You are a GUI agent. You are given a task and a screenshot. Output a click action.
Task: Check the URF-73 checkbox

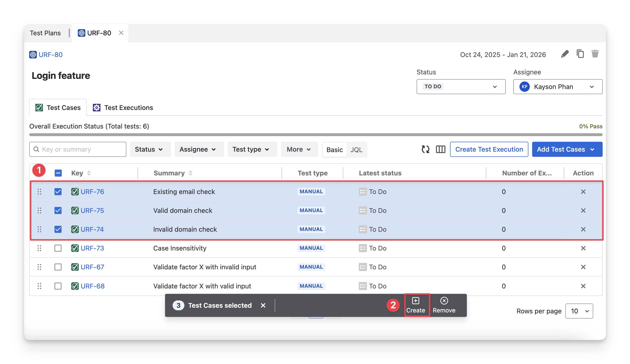click(x=58, y=248)
